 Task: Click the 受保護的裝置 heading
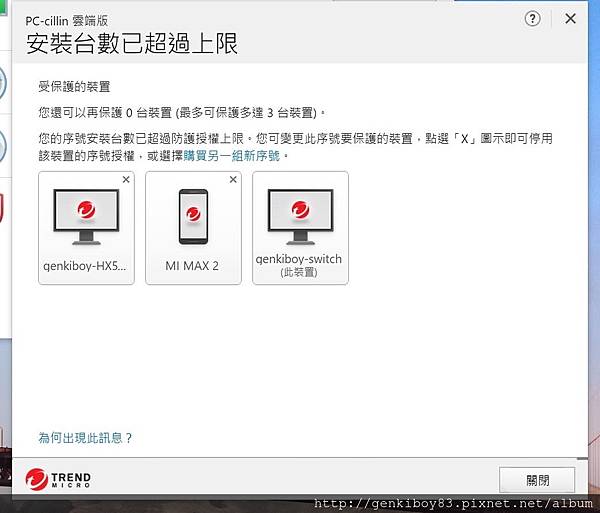[x=74, y=86]
